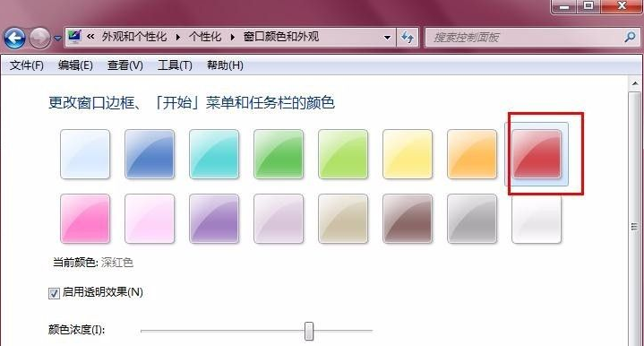Expand the arrow after 外观和个性化
644x346 pixels.
point(178,37)
